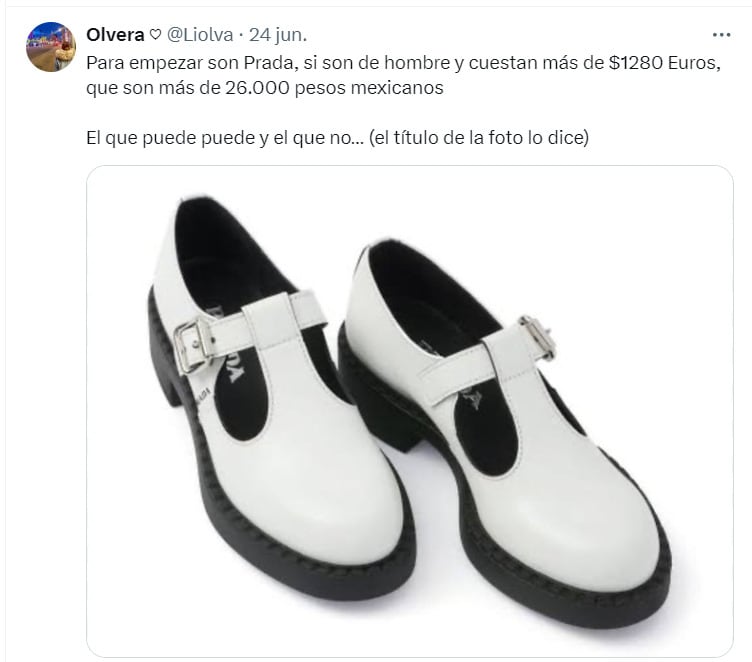Click the heart symbol beside Olvera
Screen dimensions: 752x662
[x=155, y=35]
